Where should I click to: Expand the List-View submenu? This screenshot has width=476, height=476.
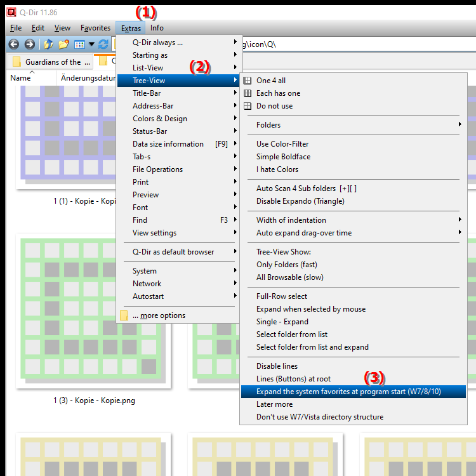(x=178, y=68)
